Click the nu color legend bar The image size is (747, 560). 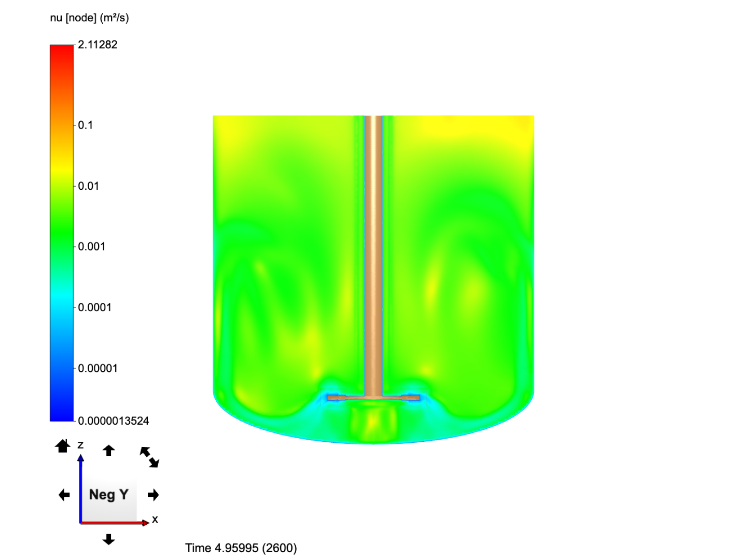coord(62,233)
